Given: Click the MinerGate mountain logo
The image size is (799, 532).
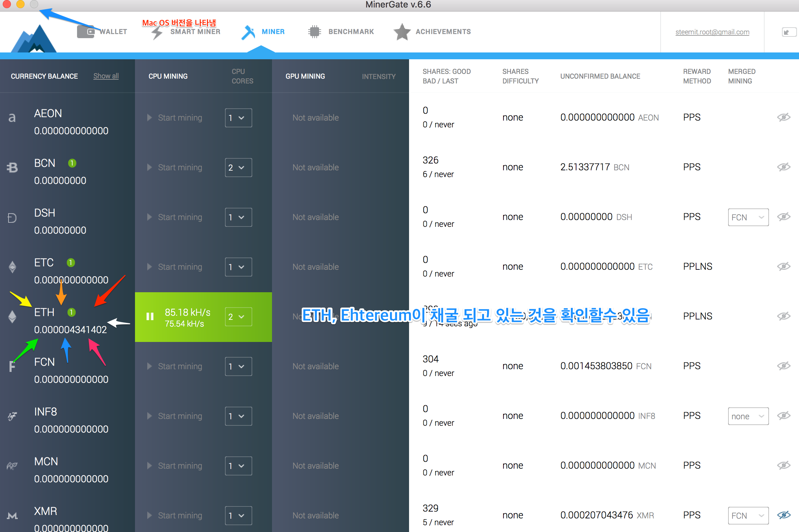Looking at the screenshot, I should pyautogui.click(x=34, y=39).
